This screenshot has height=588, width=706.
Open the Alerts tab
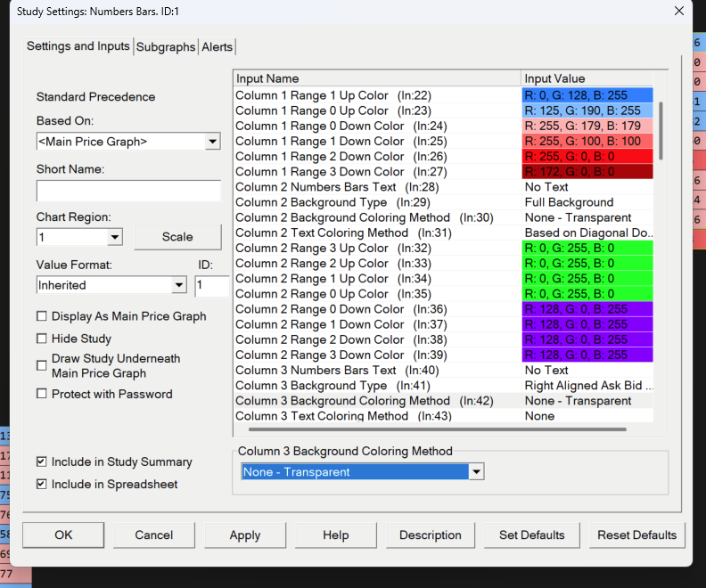(x=218, y=47)
